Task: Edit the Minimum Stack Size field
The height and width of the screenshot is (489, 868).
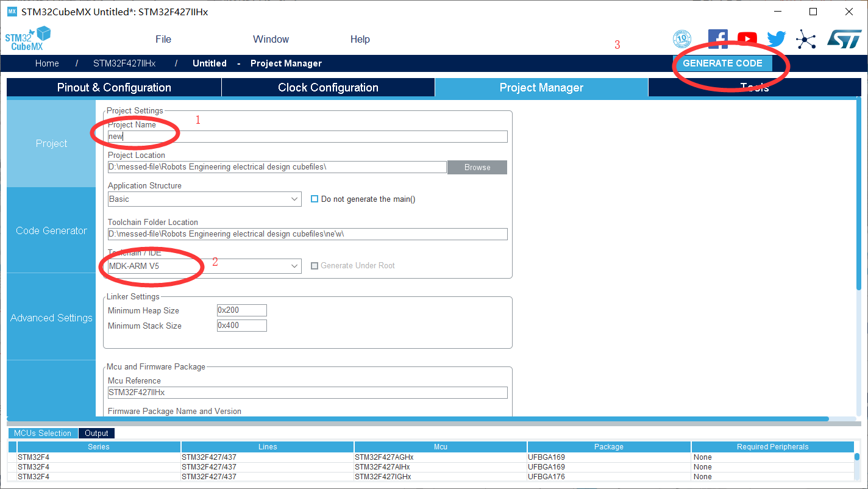Action: 241,326
